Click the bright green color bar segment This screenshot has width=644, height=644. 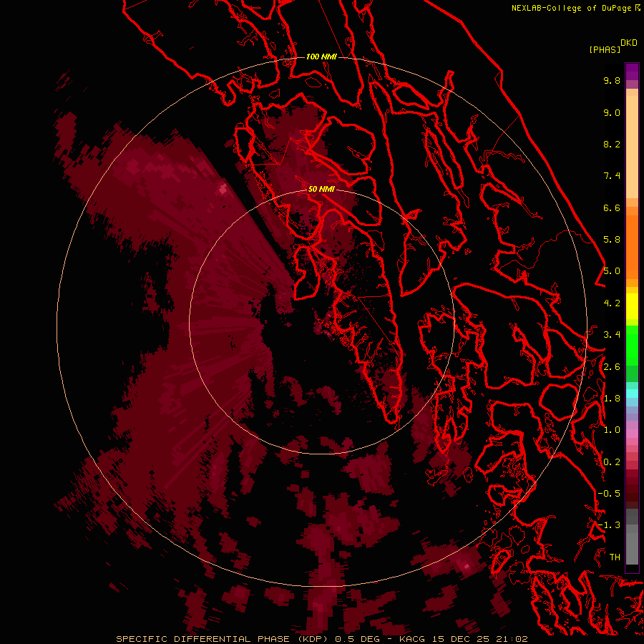point(632,346)
